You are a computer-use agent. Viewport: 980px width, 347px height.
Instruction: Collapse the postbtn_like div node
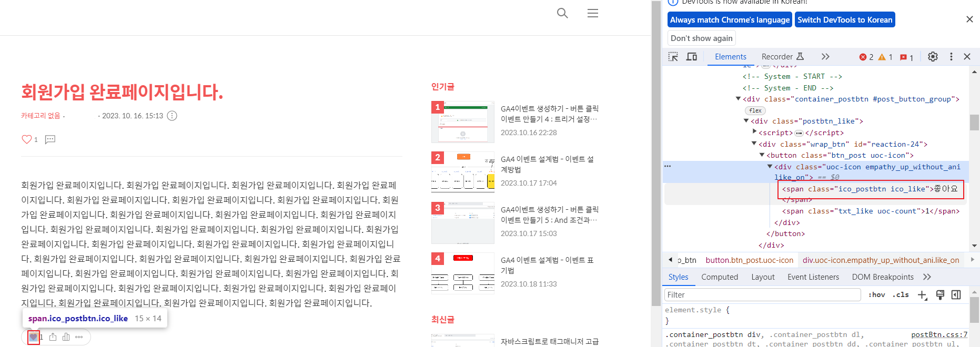pos(746,121)
